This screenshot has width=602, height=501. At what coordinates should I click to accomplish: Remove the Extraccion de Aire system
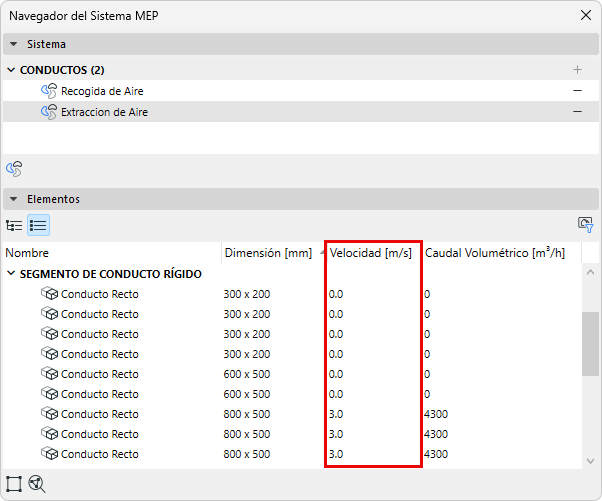point(577,112)
